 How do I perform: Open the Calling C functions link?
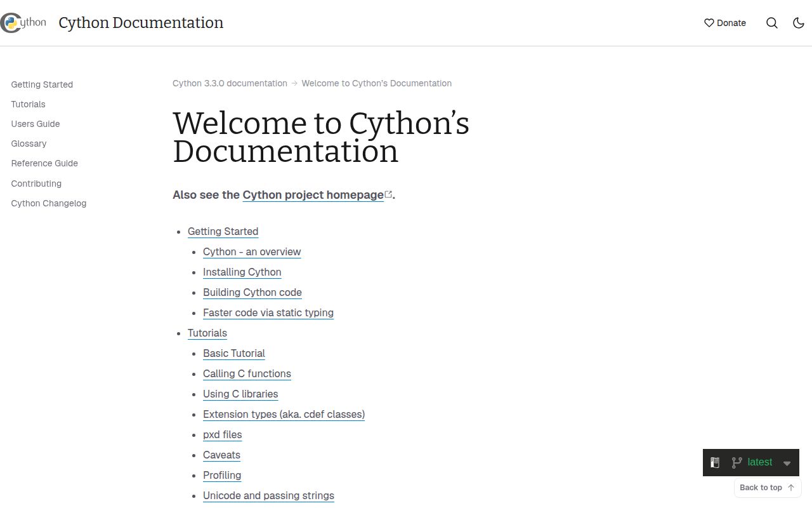tap(247, 374)
